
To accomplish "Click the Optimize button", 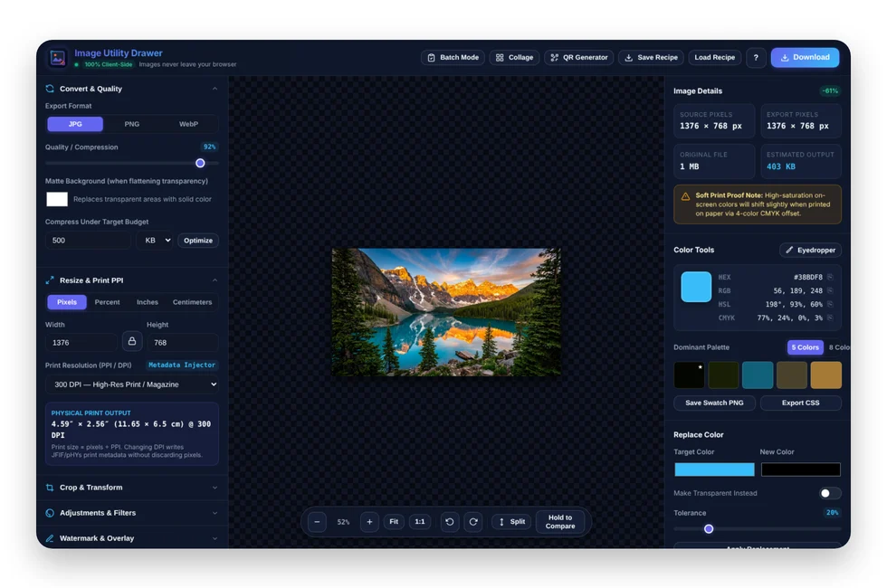I will (198, 241).
